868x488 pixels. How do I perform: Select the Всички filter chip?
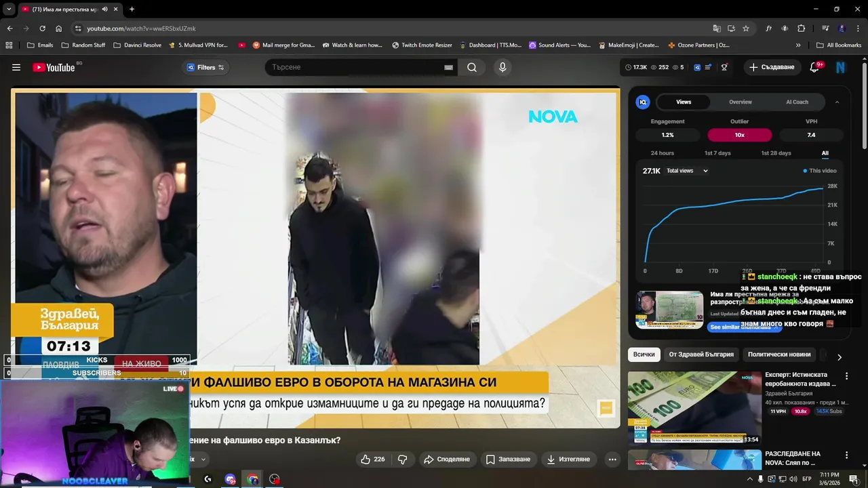pos(644,354)
